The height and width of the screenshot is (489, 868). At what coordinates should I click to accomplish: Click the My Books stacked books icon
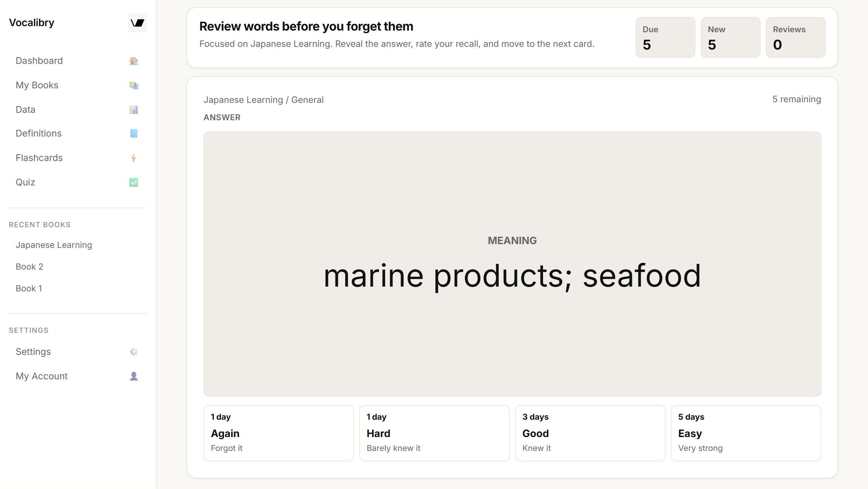coord(134,85)
